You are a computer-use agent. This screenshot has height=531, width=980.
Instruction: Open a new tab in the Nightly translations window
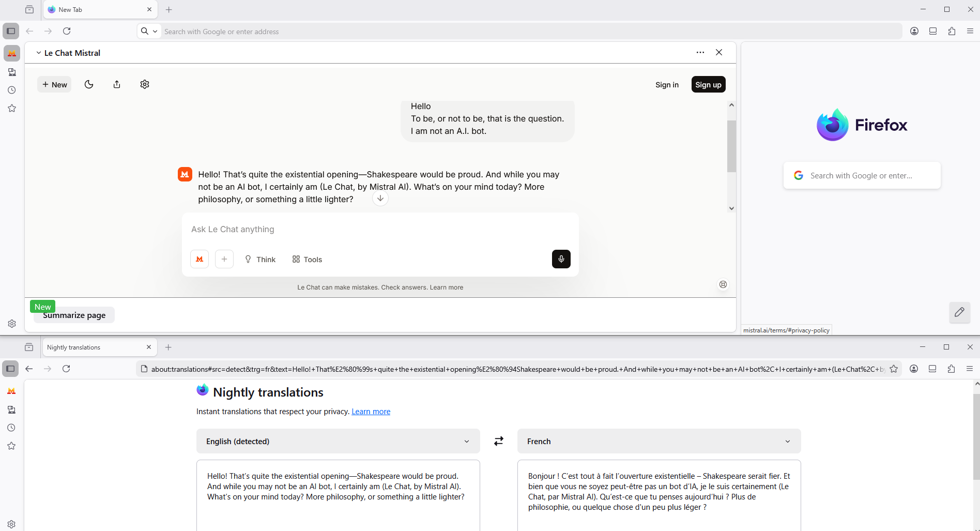point(169,347)
